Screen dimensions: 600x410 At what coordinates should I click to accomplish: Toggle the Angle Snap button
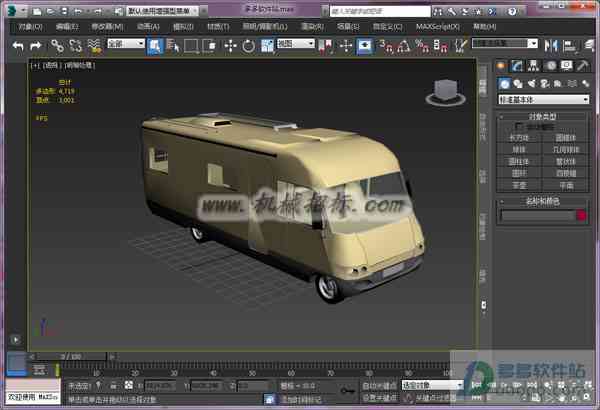tap(403, 46)
